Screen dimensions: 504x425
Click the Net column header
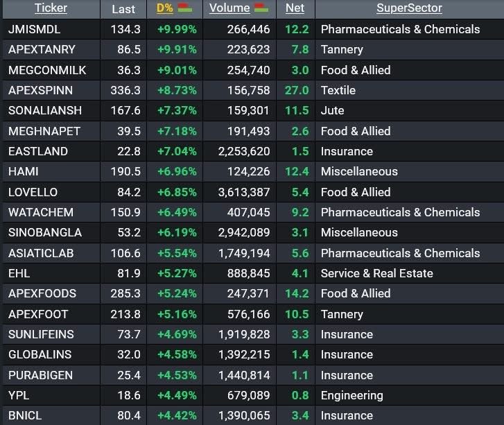[295, 8]
